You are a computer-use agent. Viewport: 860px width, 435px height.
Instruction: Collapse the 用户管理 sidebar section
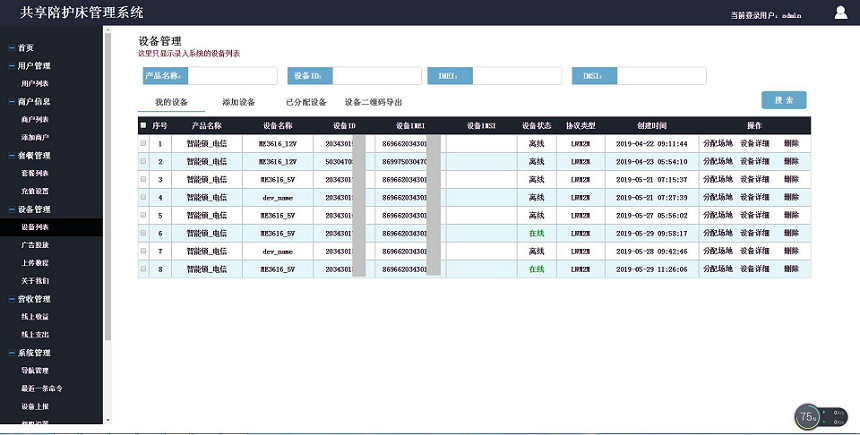34,66
